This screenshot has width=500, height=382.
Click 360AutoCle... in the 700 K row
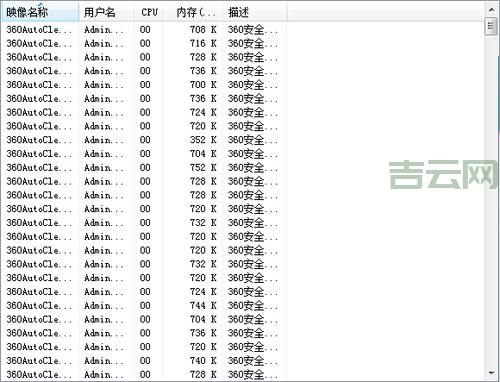pyautogui.click(x=39, y=85)
